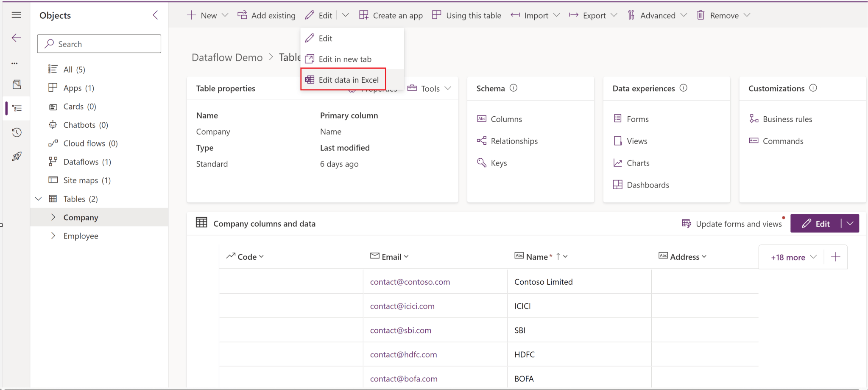Viewport: 868px width, 390px height.
Task: Click the back arrow in the left sidebar
Action: (x=16, y=38)
